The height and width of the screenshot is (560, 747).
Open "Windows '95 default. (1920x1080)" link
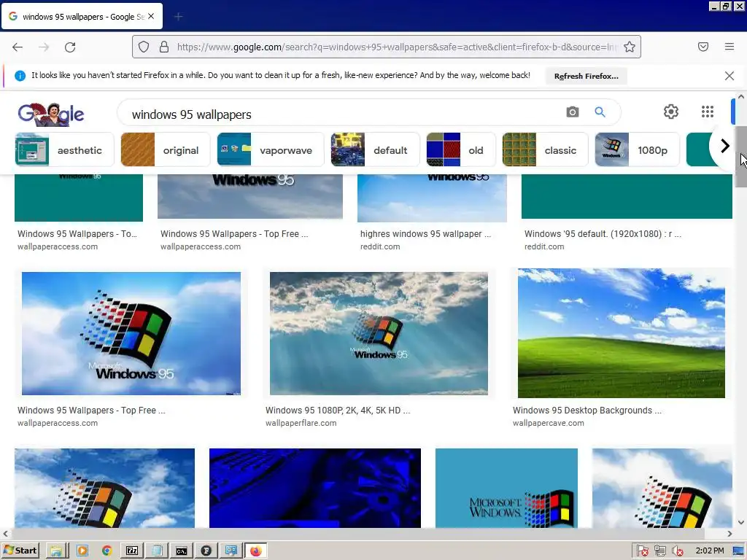point(603,234)
